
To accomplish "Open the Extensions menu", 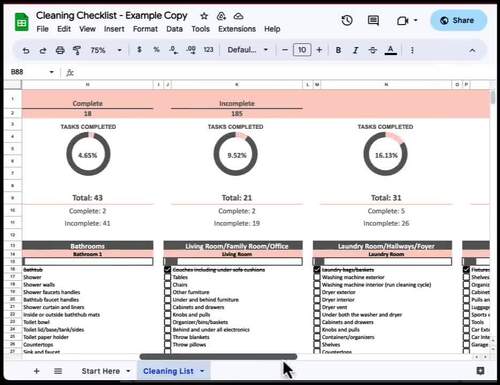I will tap(237, 29).
